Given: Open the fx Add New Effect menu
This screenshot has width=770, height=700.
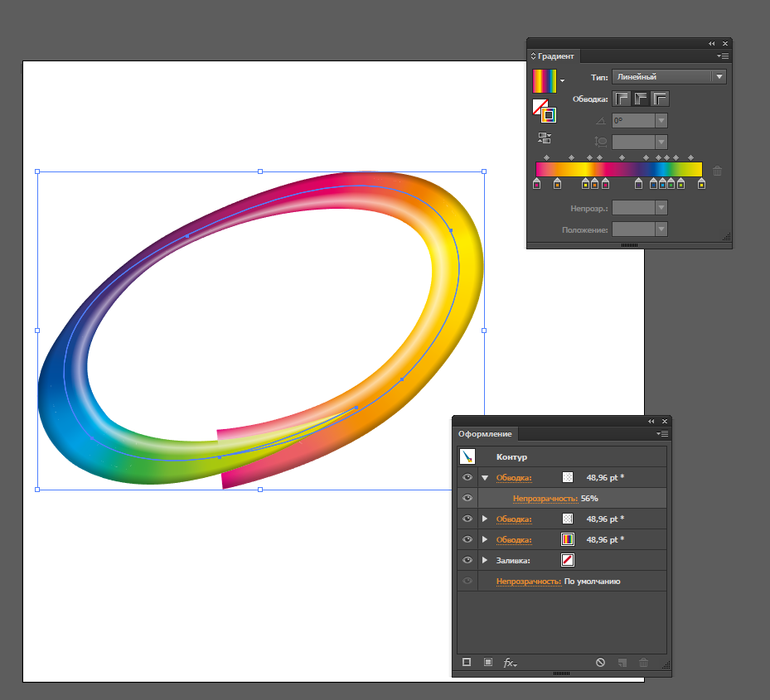Looking at the screenshot, I should point(510,663).
